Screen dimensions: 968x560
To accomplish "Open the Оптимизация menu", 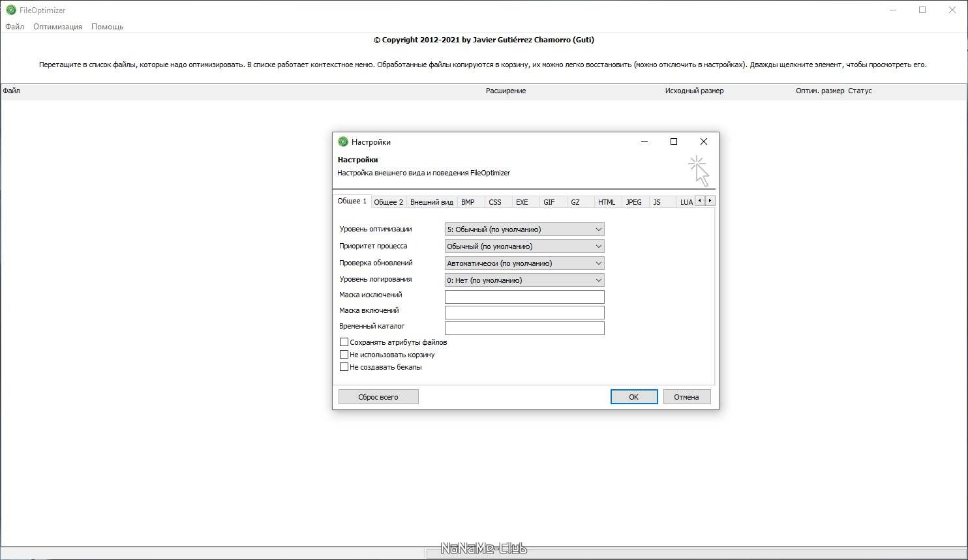I will coord(57,27).
